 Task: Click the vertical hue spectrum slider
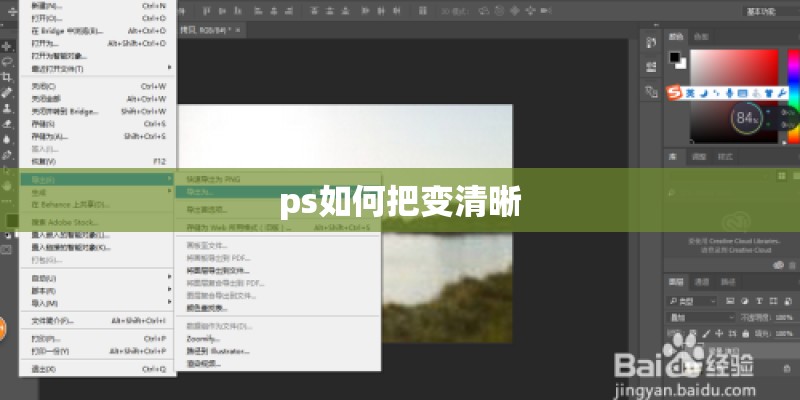[793, 97]
